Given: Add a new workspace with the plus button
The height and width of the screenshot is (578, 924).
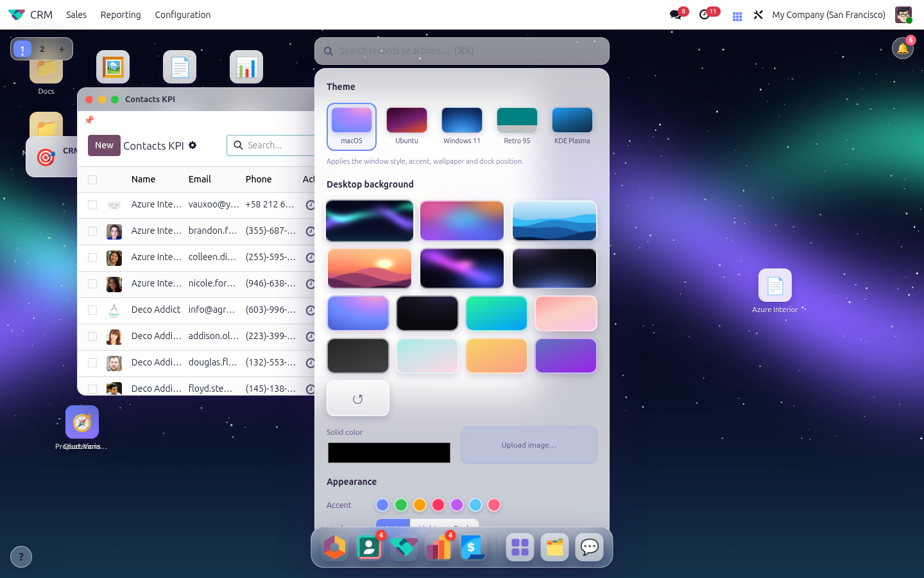Looking at the screenshot, I should coord(62,49).
